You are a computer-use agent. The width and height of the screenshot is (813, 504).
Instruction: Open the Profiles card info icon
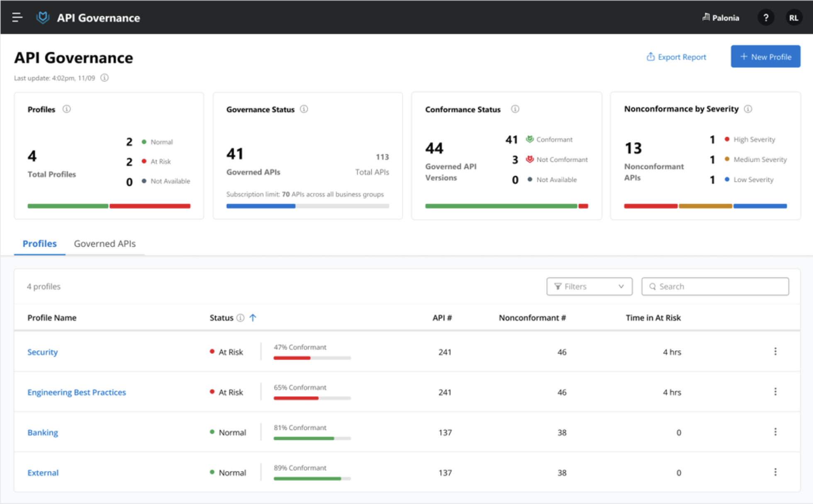66,109
